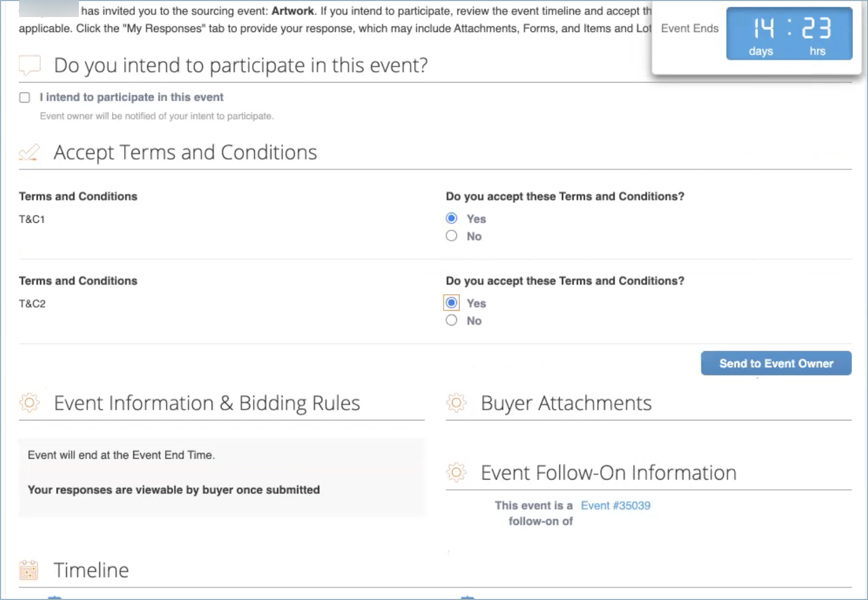Screen dimensions: 868x600
Task: Click 'This event is a follow-on of' text
Action: (x=534, y=513)
